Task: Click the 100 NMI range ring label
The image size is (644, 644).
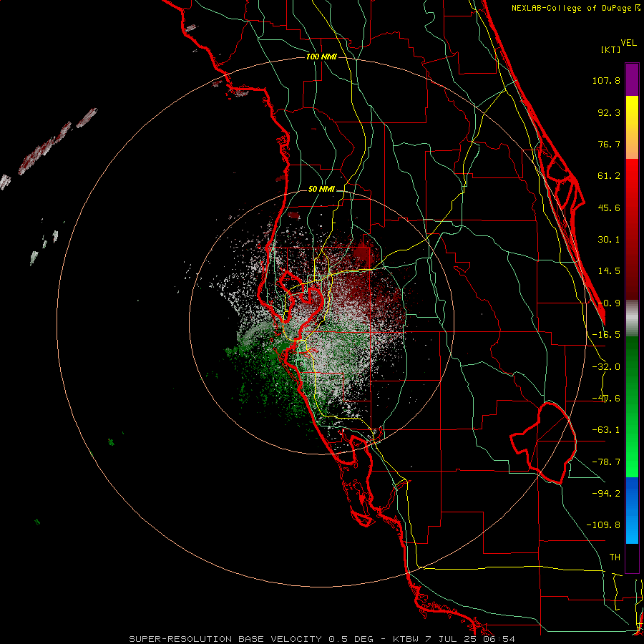Action: (x=321, y=57)
